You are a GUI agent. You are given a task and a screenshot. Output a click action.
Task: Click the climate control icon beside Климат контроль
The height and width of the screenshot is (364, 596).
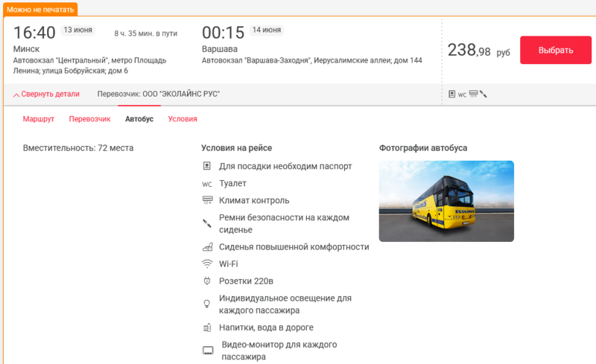coord(207,200)
